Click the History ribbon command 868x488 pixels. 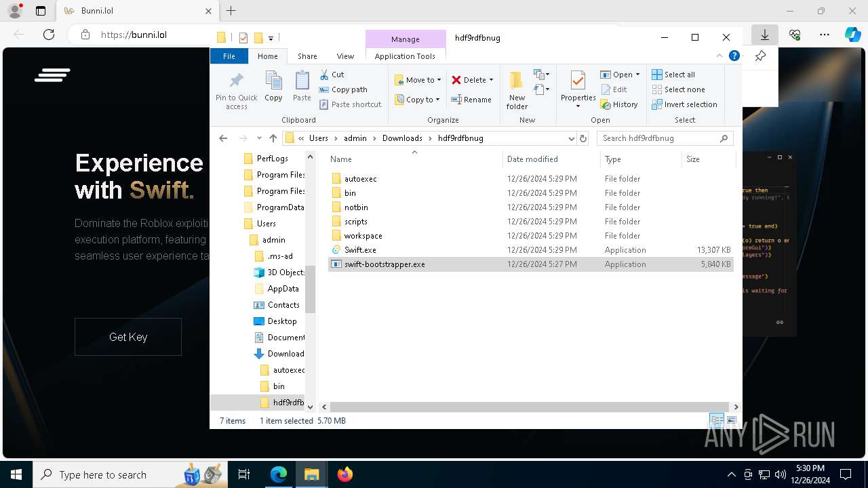[619, 104]
